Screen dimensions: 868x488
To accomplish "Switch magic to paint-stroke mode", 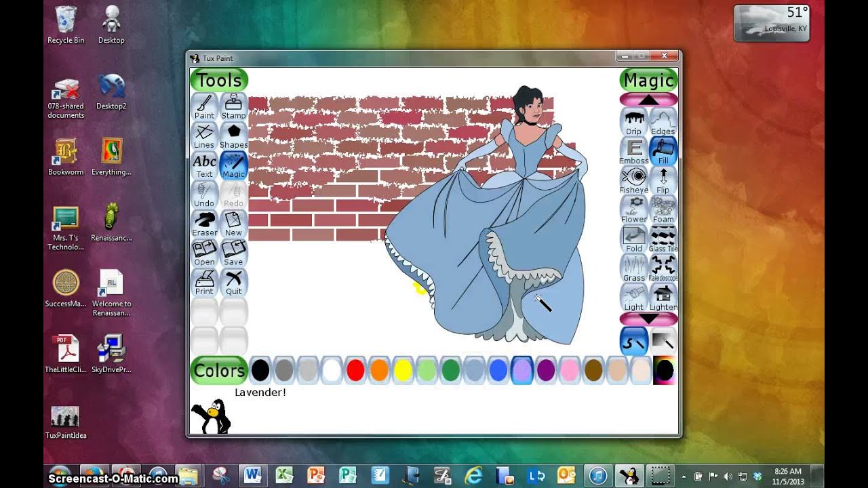I will (x=634, y=341).
